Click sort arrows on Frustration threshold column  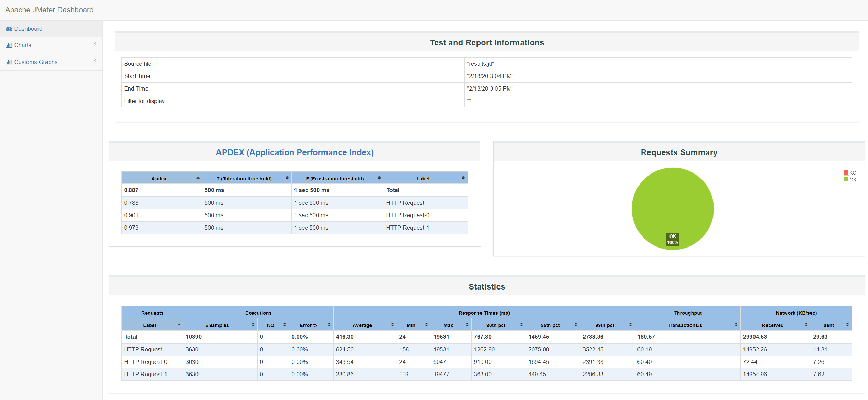pos(379,178)
